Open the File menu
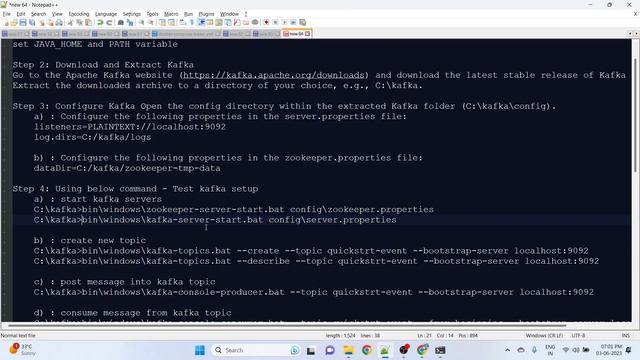The image size is (640, 360). 7,14
